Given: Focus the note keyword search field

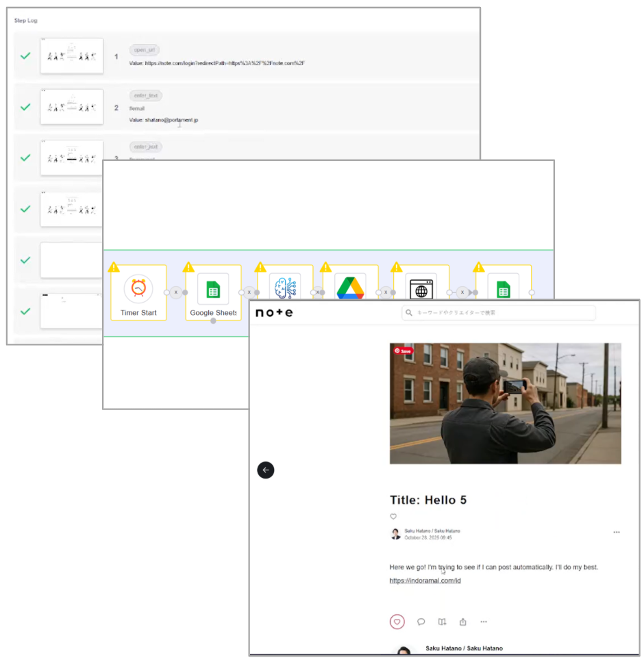Looking at the screenshot, I should click(499, 313).
